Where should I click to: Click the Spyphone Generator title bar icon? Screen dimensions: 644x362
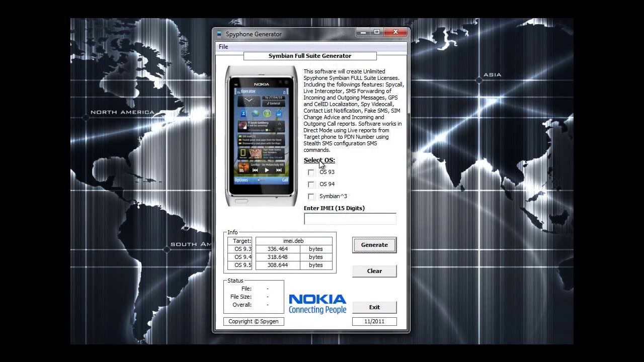click(219, 34)
